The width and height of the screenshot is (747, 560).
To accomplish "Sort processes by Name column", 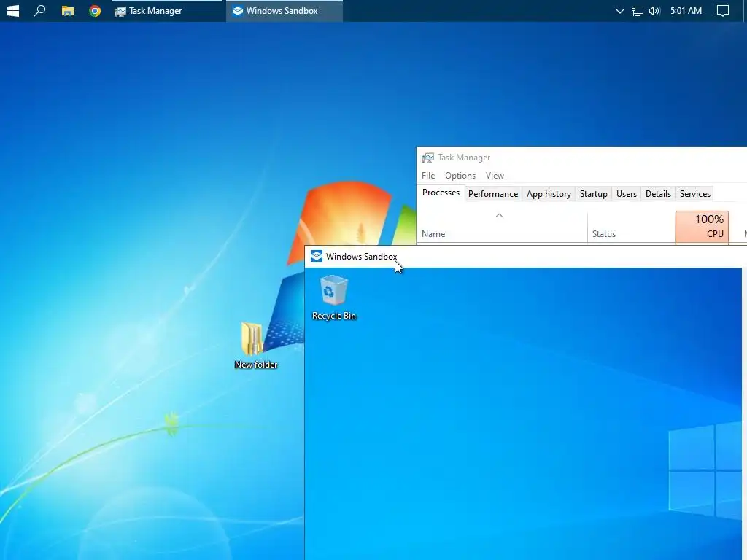I will click(502, 227).
